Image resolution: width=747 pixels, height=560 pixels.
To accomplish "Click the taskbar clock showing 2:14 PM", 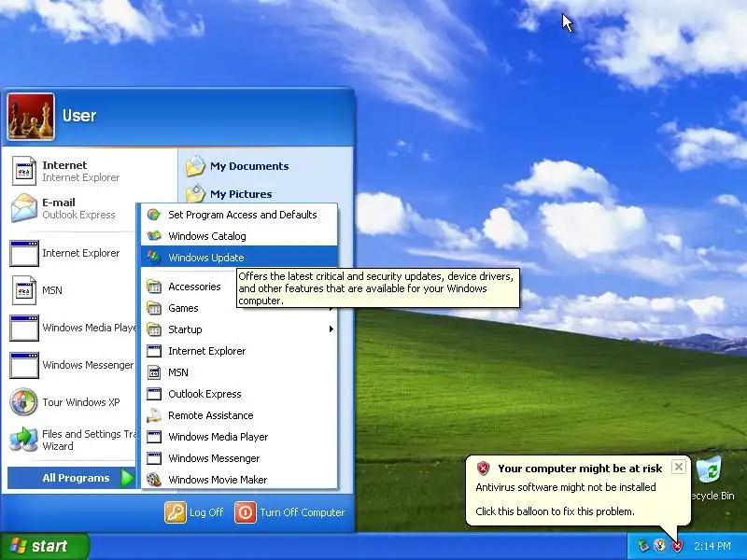I will click(712, 546).
